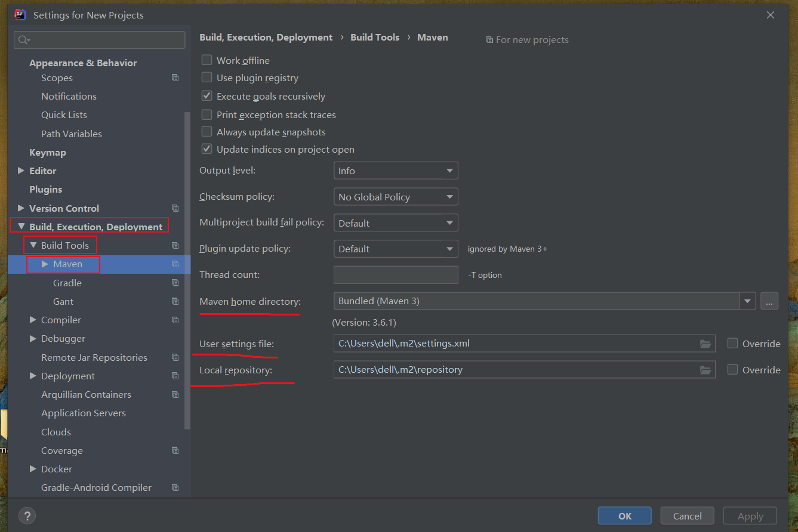
Task: Click OK to confirm settings
Action: [625, 516]
